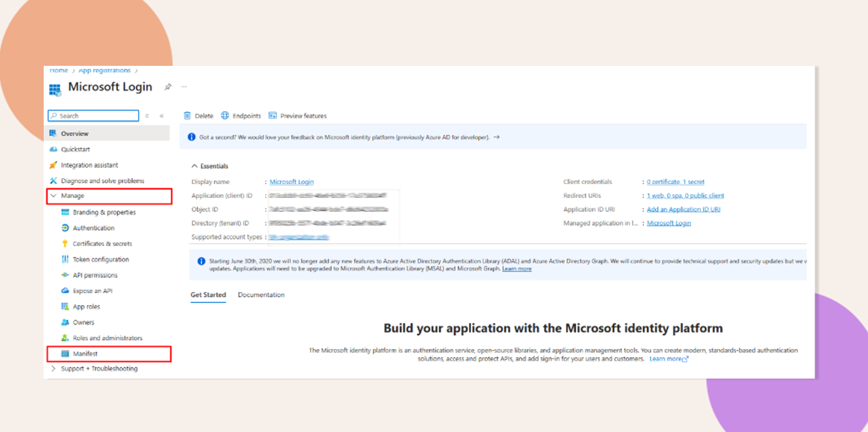Click the Manifest icon
Image resolution: width=868 pixels, height=432 pixels.
(x=65, y=354)
